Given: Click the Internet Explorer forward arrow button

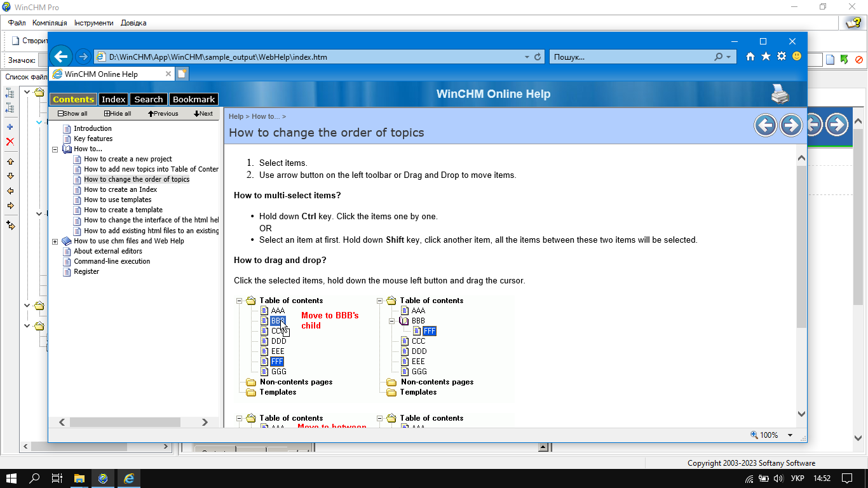Looking at the screenshot, I should 83,57.
